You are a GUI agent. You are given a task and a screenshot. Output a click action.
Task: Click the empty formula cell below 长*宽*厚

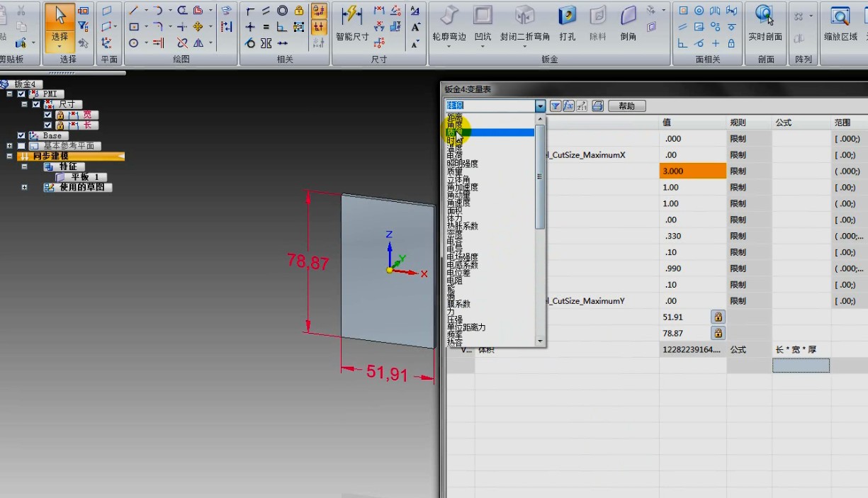[801, 366]
